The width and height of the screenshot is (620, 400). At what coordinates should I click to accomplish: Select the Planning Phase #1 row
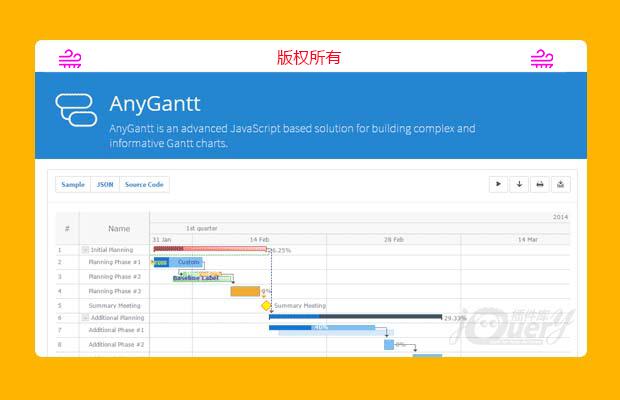pyautogui.click(x=114, y=262)
